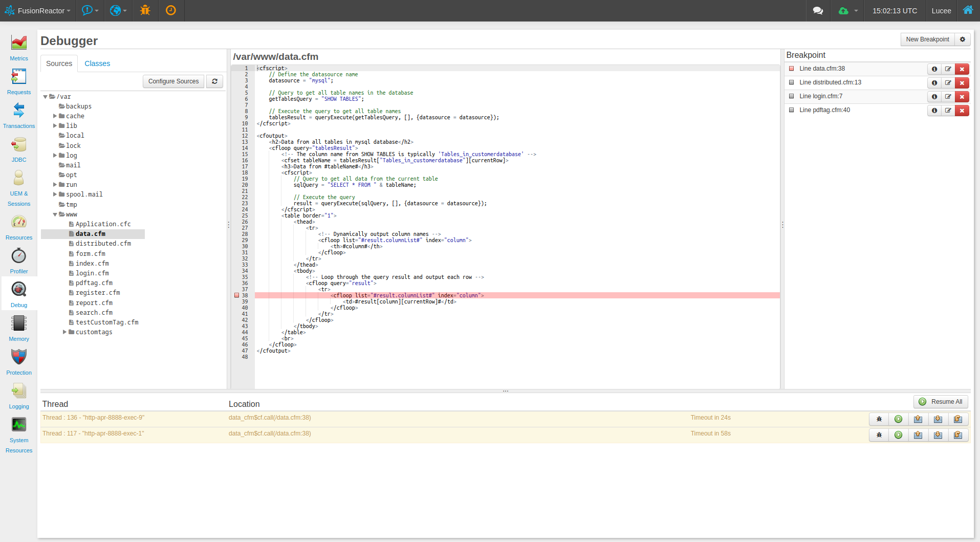Open debug details for Thread 117
Viewport: 980px width, 542px height.
tap(879, 435)
